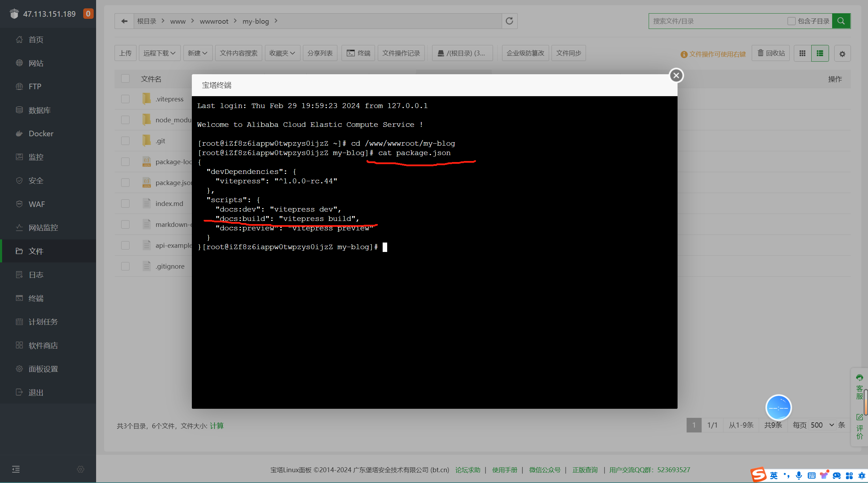868x483 pixels.
Task: Click 企业级防篡改 button
Action: pyautogui.click(x=525, y=53)
